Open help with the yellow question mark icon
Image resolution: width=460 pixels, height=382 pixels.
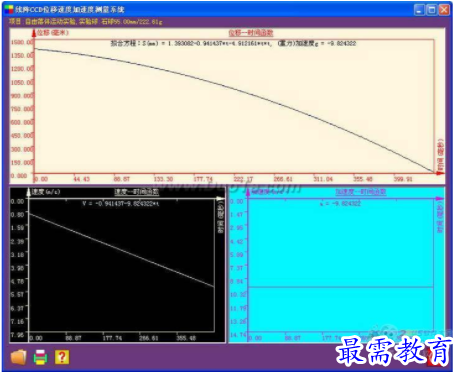coord(62,357)
